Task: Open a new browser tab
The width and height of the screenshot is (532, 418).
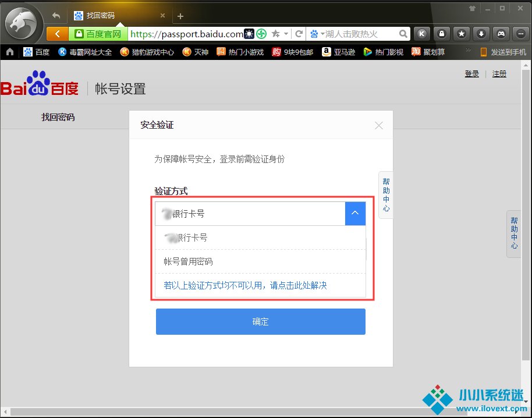Action: click(x=180, y=16)
